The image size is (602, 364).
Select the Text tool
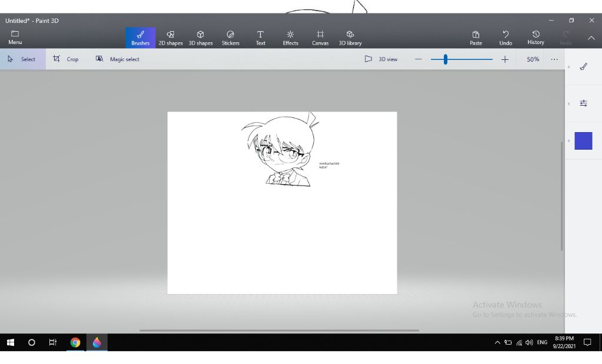click(x=260, y=38)
